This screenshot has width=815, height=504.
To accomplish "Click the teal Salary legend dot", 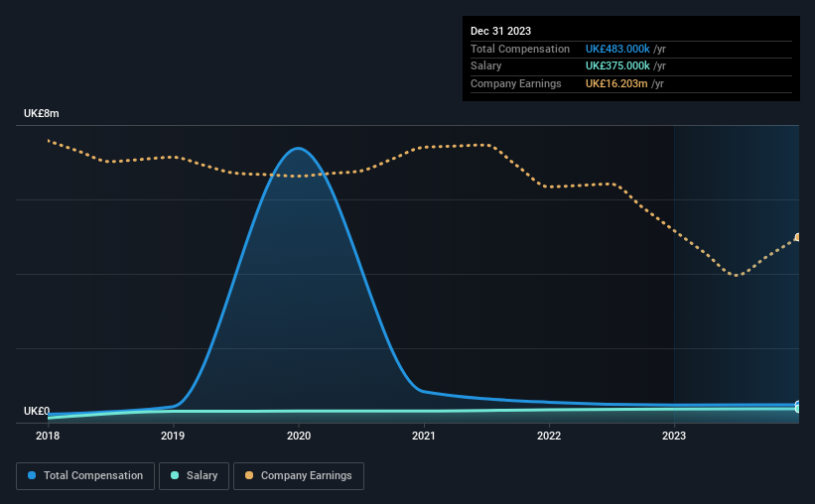I will [175, 475].
